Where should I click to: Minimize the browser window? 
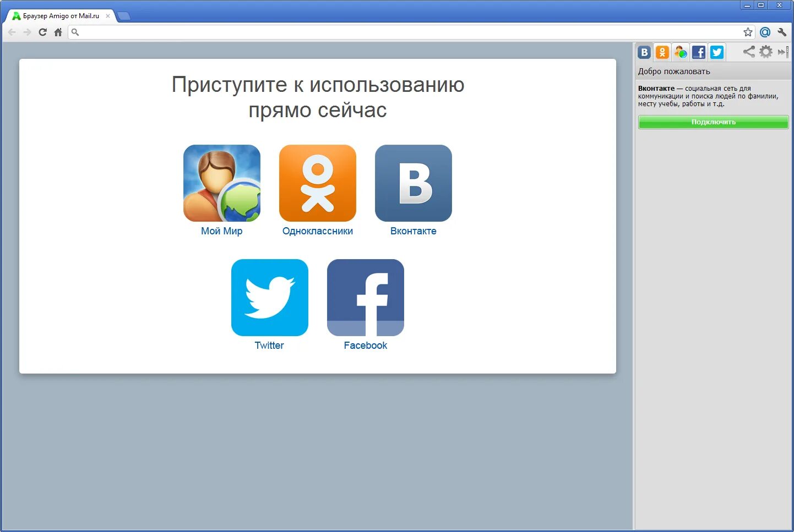(x=747, y=5)
